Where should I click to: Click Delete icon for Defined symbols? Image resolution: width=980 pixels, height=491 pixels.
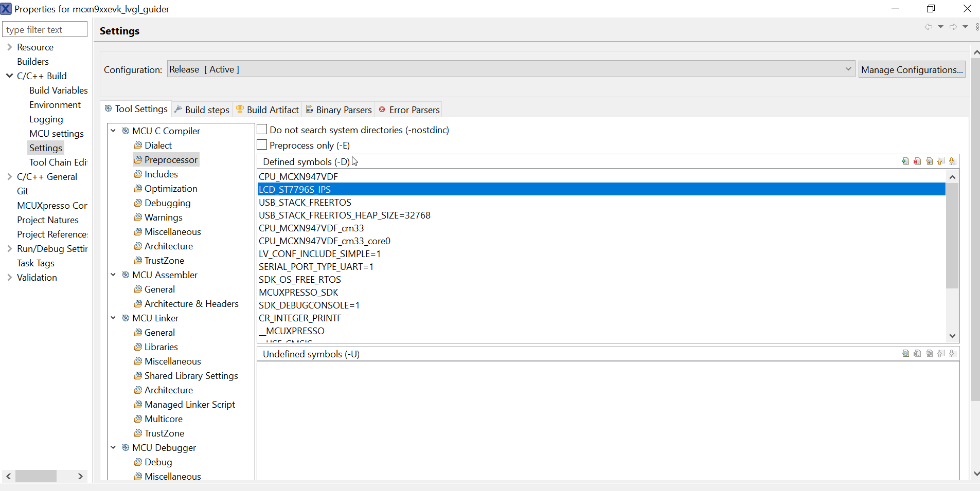coord(917,161)
